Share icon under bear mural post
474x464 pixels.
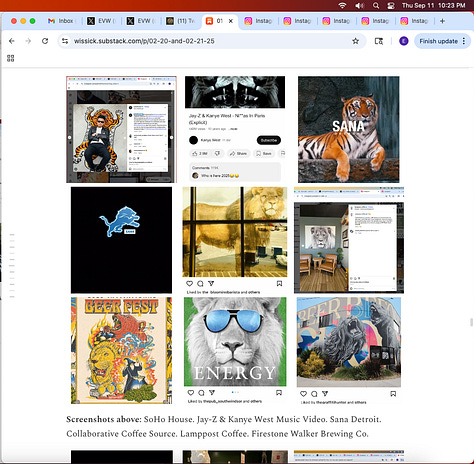325,394
